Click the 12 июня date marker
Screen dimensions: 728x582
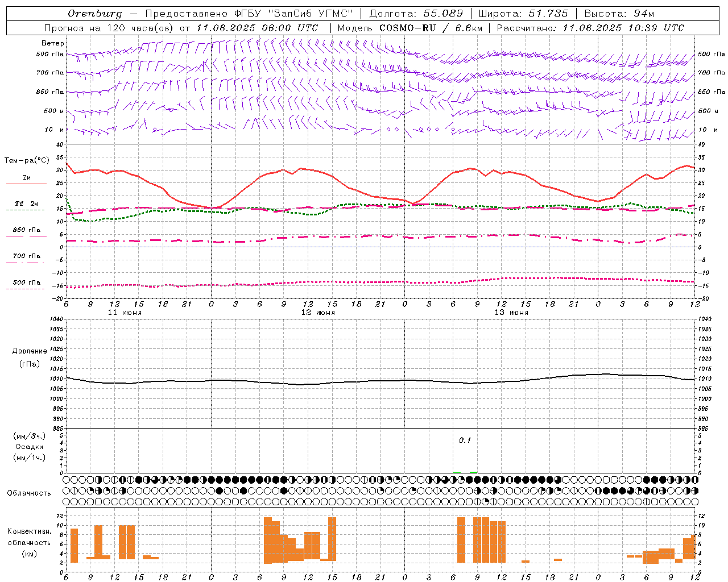tap(318, 312)
